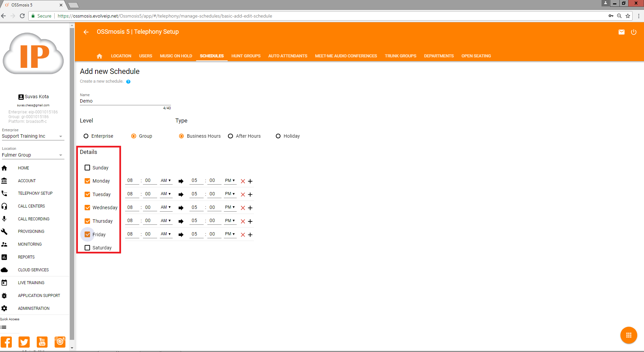Open Call Centers in sidebar
The height and width of the screenshot is (352, 644).
tap(31, 206)
